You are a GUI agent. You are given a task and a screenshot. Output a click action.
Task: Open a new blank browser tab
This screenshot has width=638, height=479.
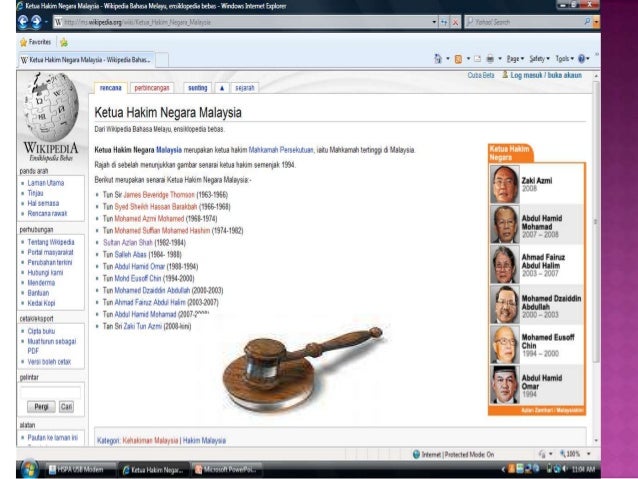tap(162, 60)
